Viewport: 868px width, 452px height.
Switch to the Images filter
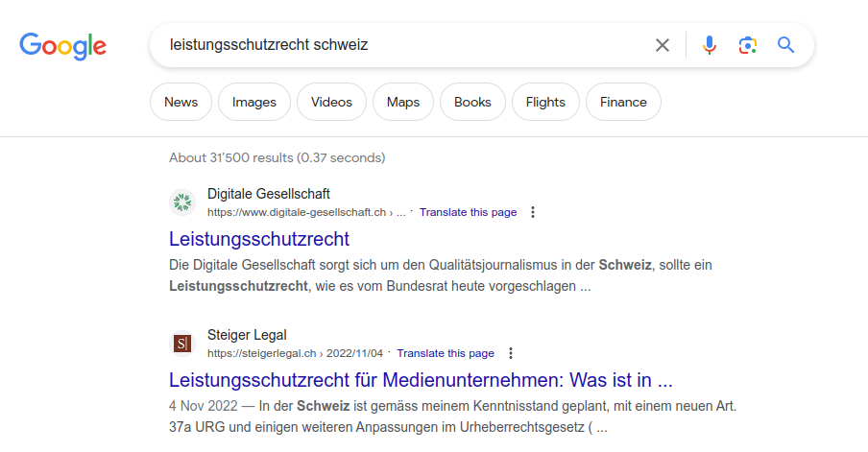(254, 102)
